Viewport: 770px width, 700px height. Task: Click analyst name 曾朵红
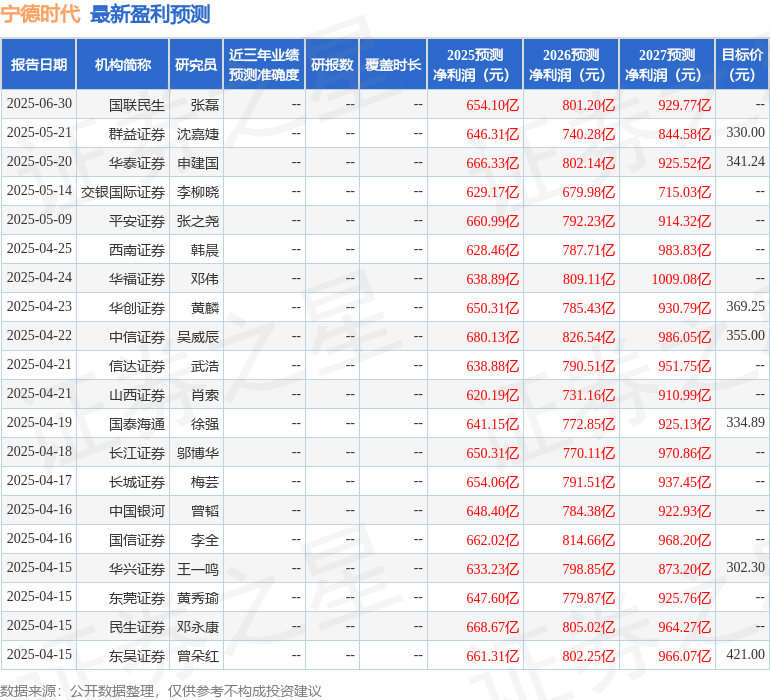pyautogui.click(x=198, y=656)
